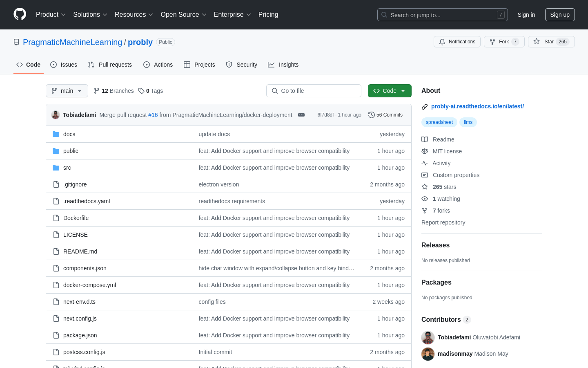Open the PragmaticMachineLearning organization link
This screenshot has height=368, width=588.
(72, 42)
